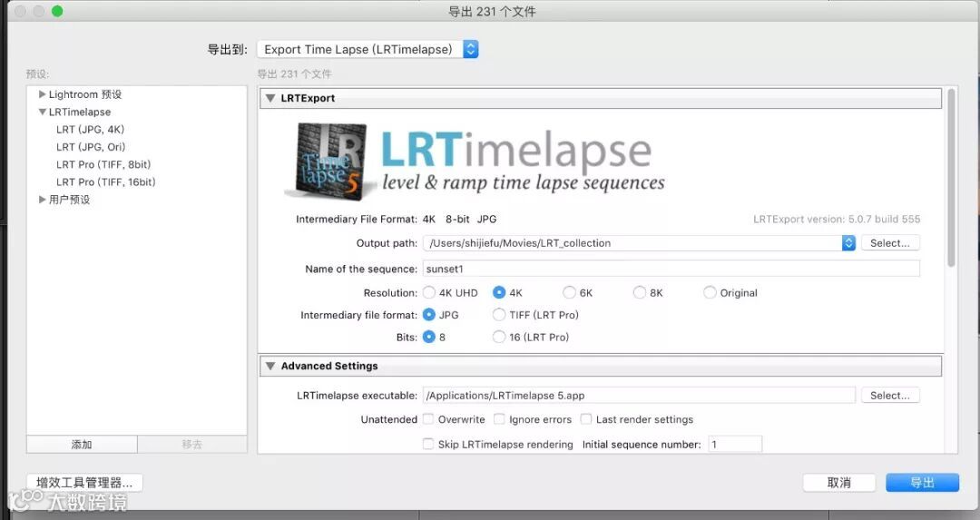
Task: Choose JPG intermediary file format
Action: [x=428, y=314]
